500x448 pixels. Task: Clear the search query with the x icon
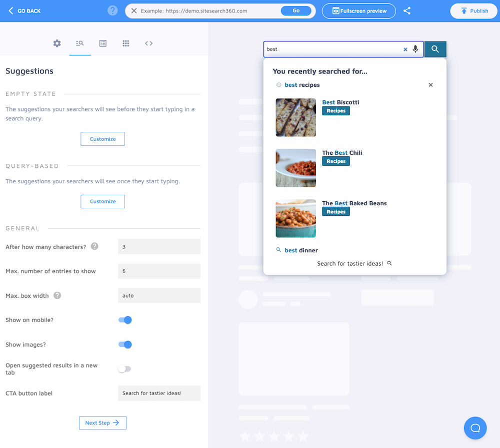(405, 49)
